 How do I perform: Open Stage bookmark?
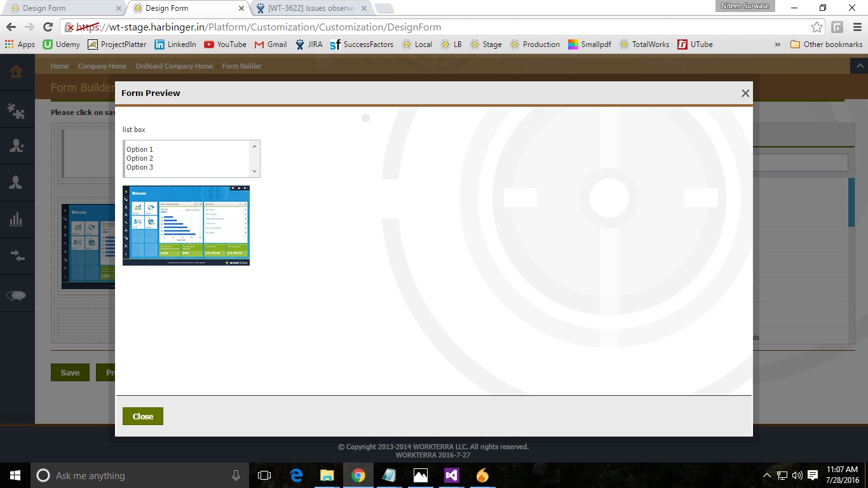point(485,44)
